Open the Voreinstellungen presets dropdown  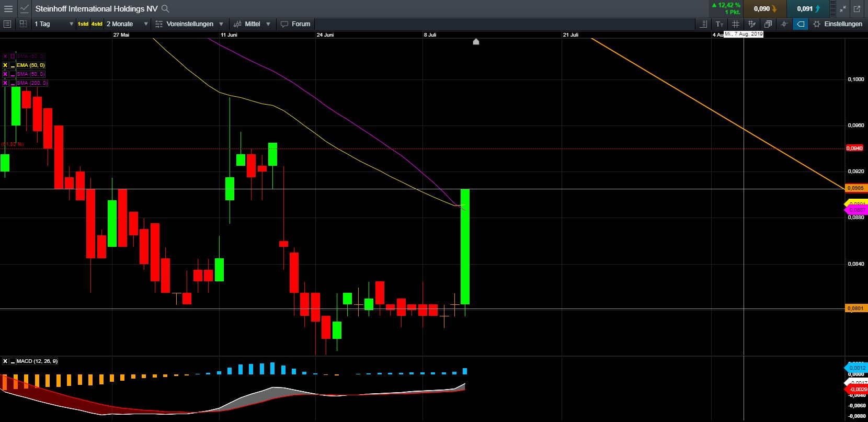point(189,24)
